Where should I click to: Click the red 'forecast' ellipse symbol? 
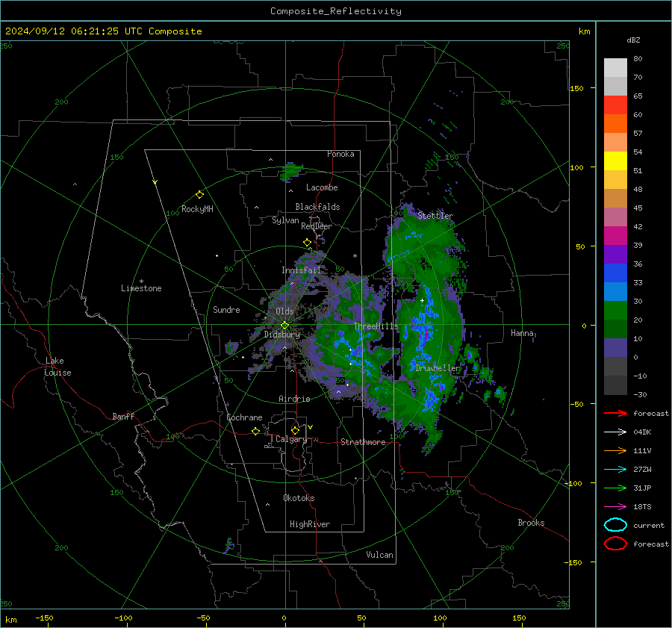(x=615, y=544)
